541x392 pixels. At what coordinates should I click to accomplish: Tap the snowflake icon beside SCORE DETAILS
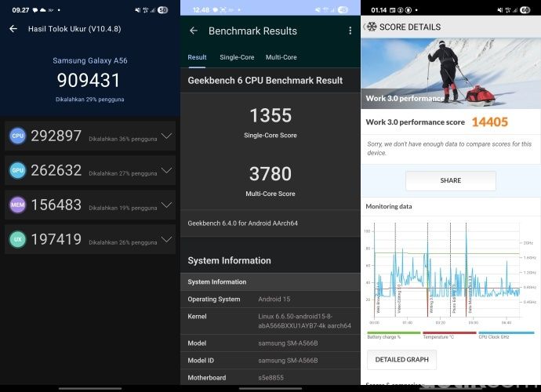372,27
